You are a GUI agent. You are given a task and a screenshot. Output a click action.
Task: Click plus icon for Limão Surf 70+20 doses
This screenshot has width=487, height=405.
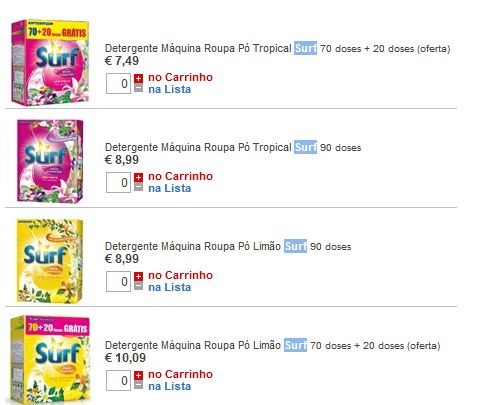tap(138, 376)
